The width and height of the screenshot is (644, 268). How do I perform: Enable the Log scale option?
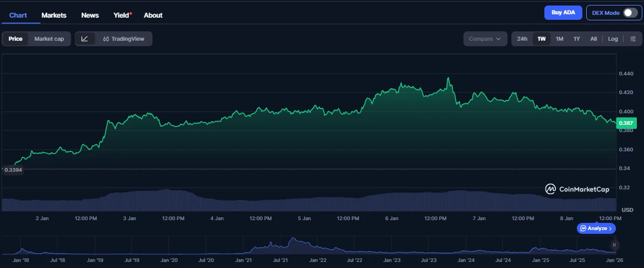[x=613, y=39]
